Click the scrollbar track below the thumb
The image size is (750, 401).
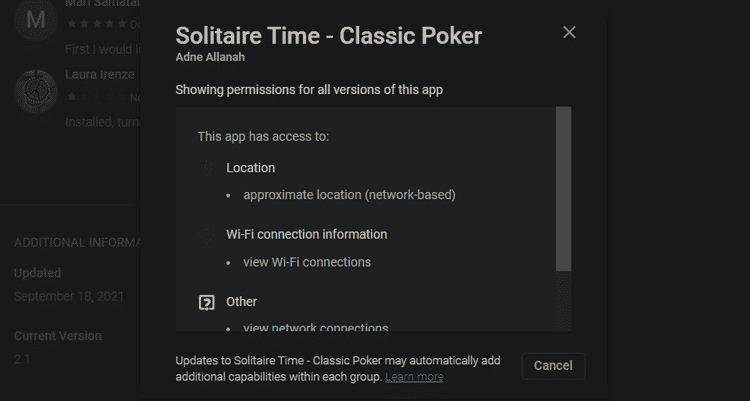point(563,300)
